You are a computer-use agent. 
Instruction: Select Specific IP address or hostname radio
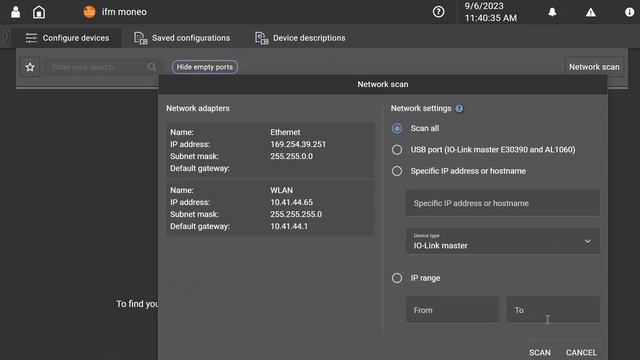click(397, 171)
